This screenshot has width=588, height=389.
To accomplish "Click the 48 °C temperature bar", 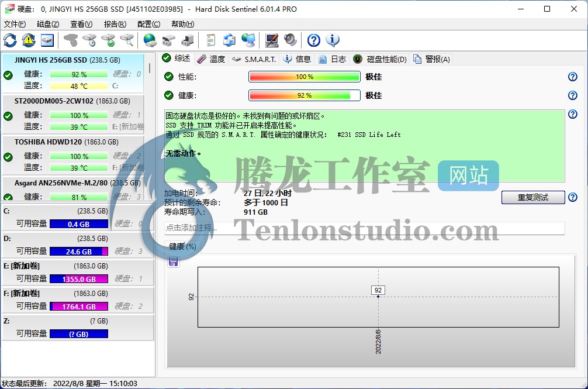I will 79,86.
